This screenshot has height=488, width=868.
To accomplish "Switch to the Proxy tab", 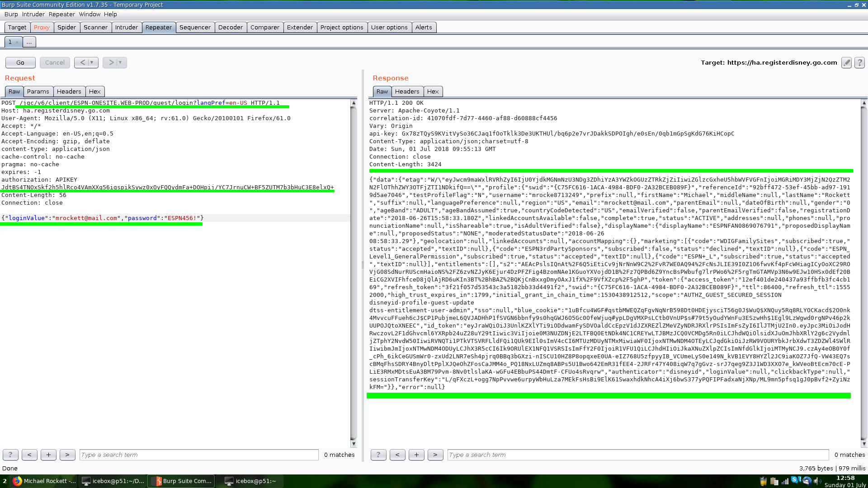I will coord(42,28).
